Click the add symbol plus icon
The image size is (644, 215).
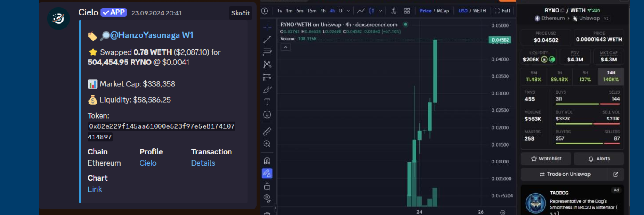click(x=264, y=11)
